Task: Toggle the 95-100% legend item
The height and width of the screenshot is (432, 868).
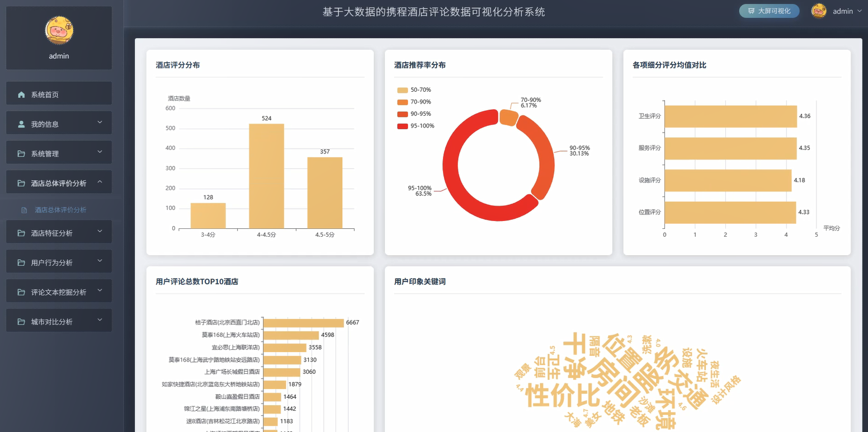Action: point(416,126)
